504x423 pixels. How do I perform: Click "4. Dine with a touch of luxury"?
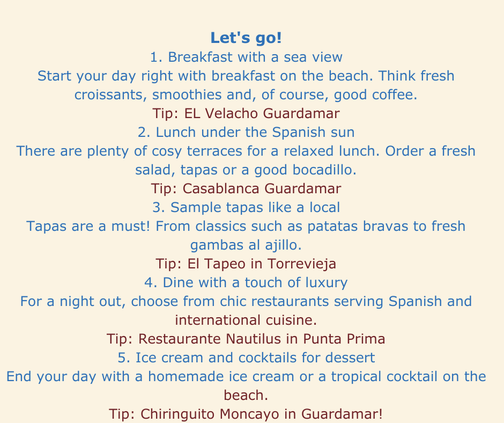pyautogui.click(x=246, y=283)
